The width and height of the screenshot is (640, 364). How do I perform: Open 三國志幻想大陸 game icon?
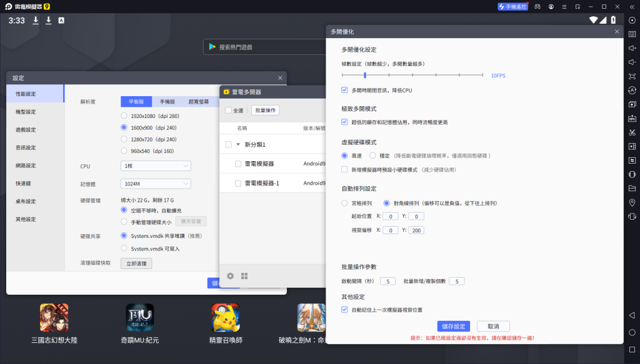pos(54,318)
